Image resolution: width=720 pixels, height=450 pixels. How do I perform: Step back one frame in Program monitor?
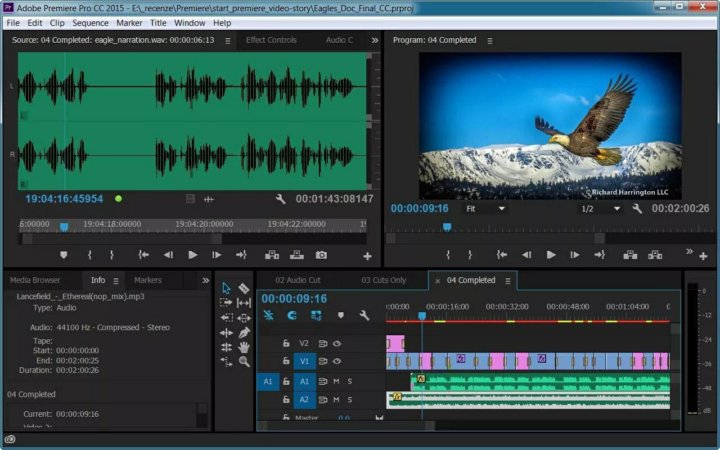526,255
